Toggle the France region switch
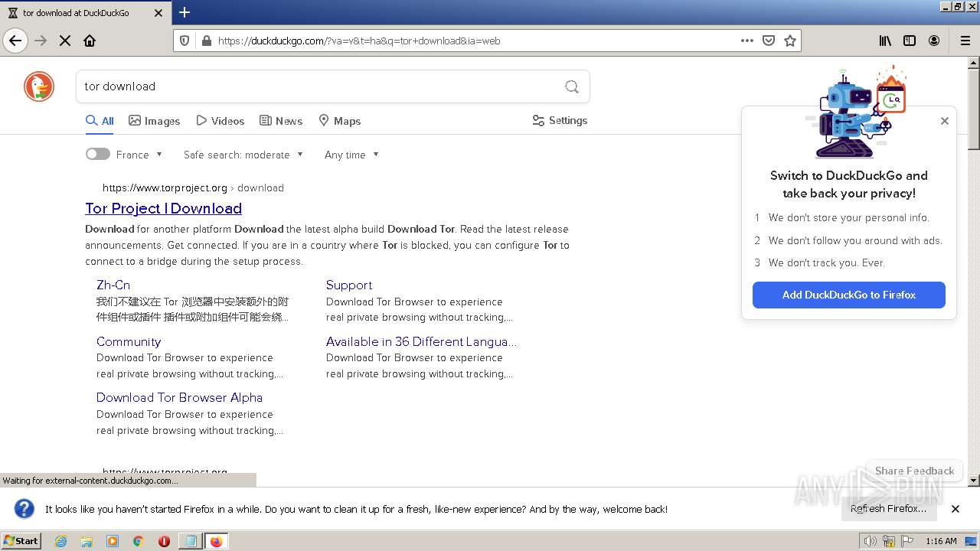Viewport: 980px width, 551px height. pyautogui.click(x=98, y=154)
